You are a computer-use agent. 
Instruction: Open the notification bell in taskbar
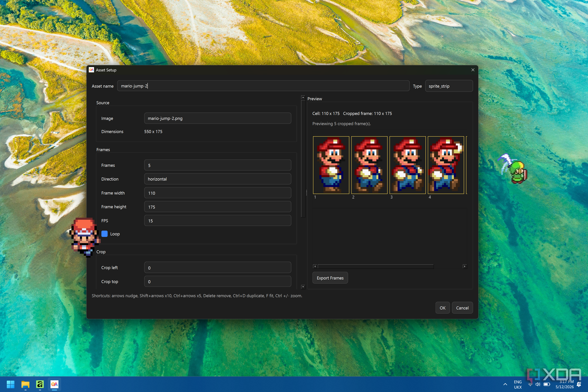tap(579, 384)
